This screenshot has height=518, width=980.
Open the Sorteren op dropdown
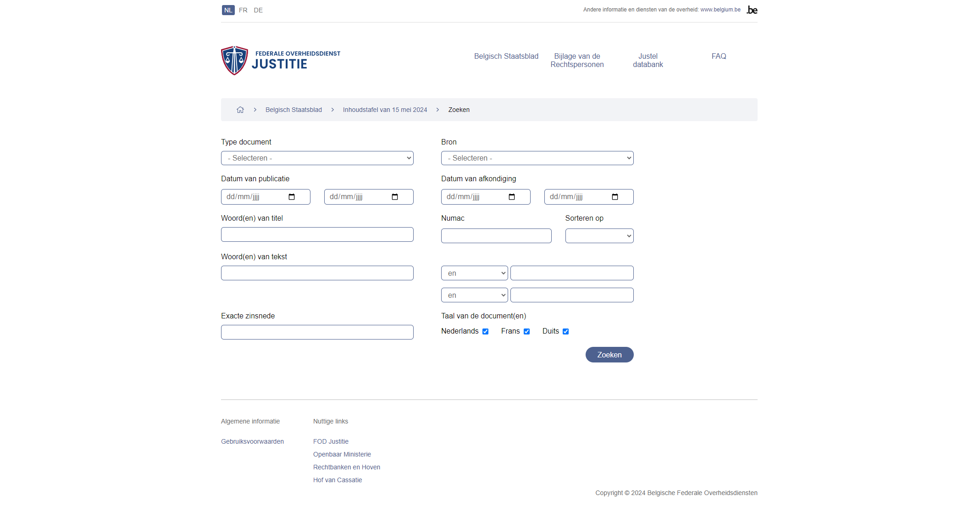[599, 236]
